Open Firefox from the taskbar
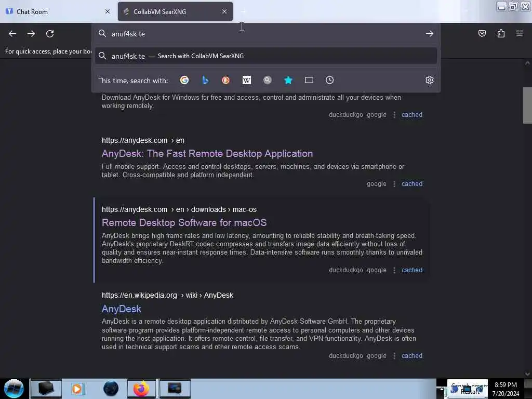The image size is (532, 399). [141, 389]
